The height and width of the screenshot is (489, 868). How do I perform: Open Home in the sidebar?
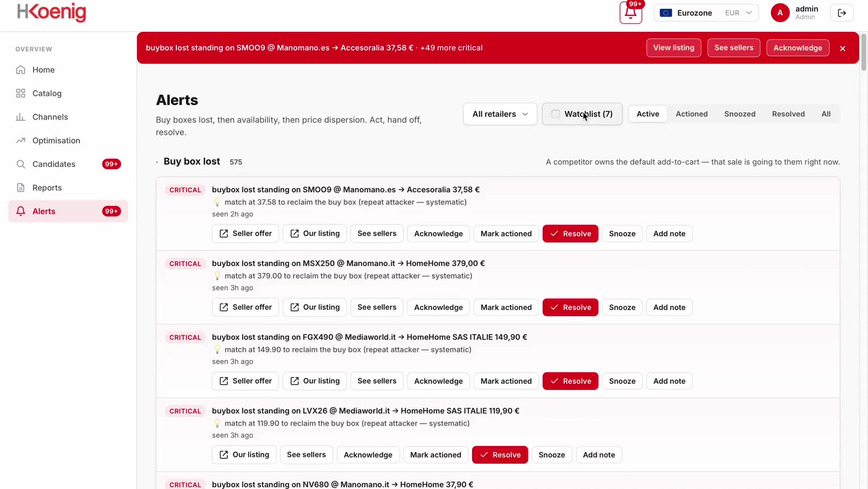point(68,70)
